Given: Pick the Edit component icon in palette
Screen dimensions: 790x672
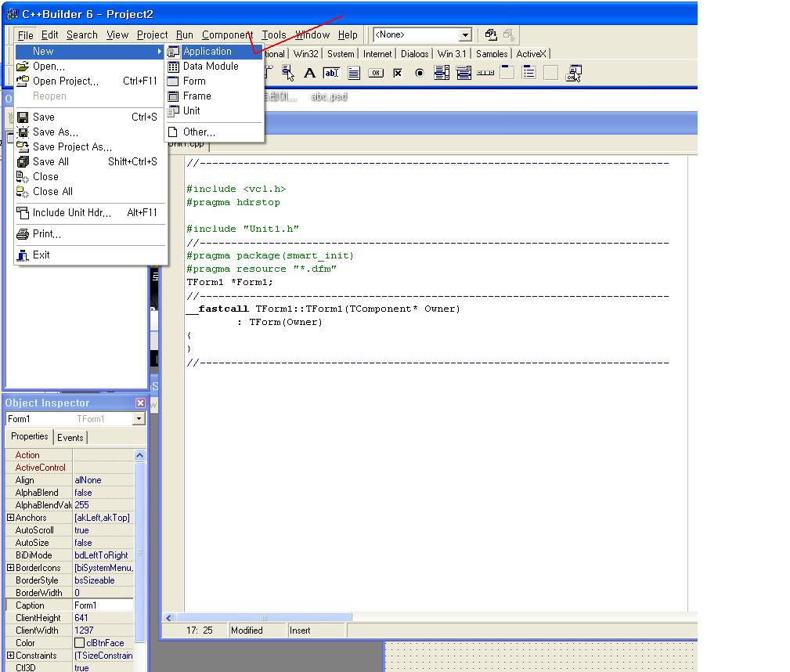Looking at the screenshot, I should (x=331, y=73).
